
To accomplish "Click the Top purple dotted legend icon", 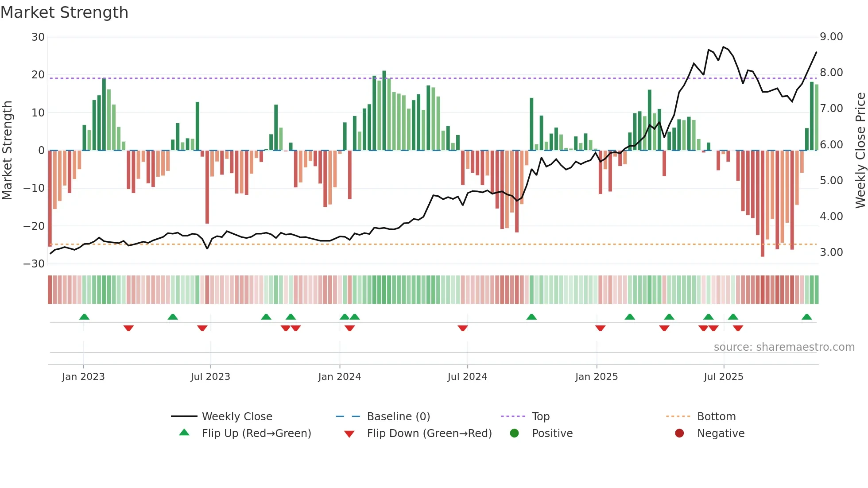I will (513, 416).
